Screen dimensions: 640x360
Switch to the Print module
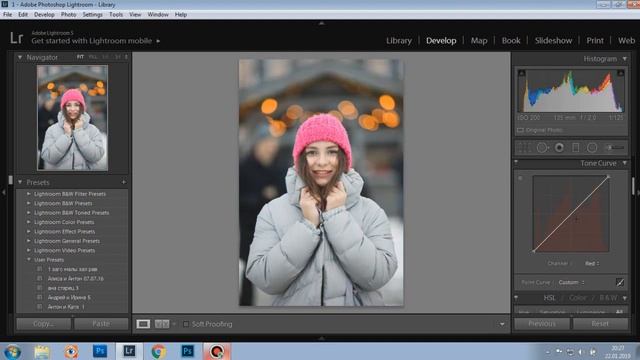tap(595, 41)
